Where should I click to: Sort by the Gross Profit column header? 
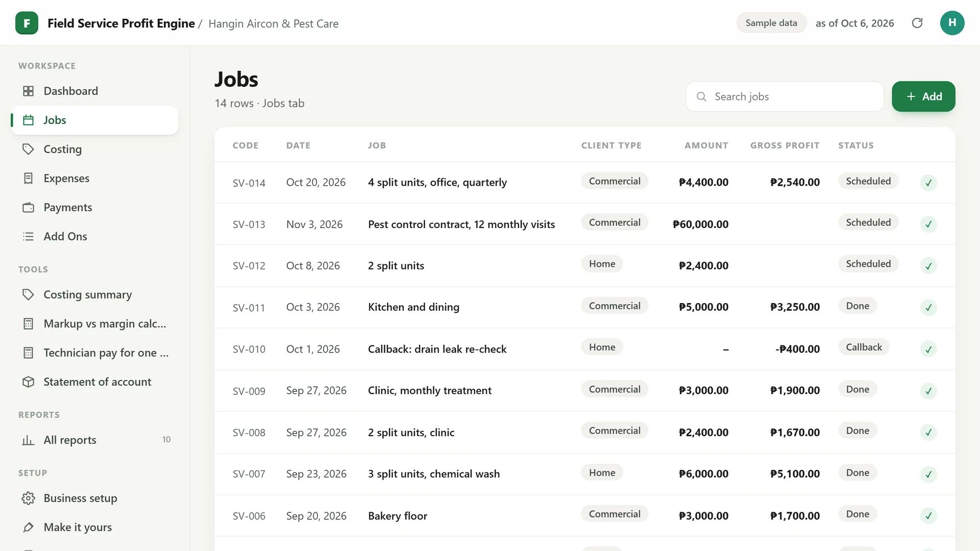click(x=785, y=145)
